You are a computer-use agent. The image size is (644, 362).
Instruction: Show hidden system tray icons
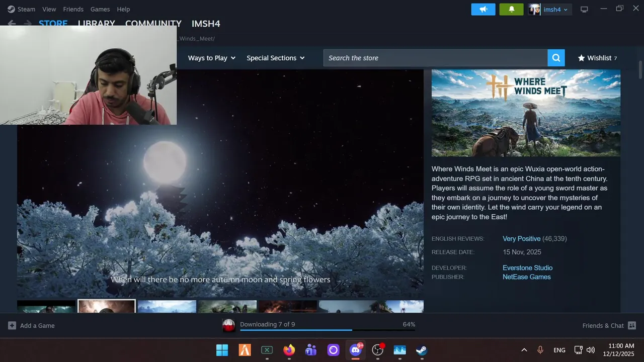tap(524, 350)
